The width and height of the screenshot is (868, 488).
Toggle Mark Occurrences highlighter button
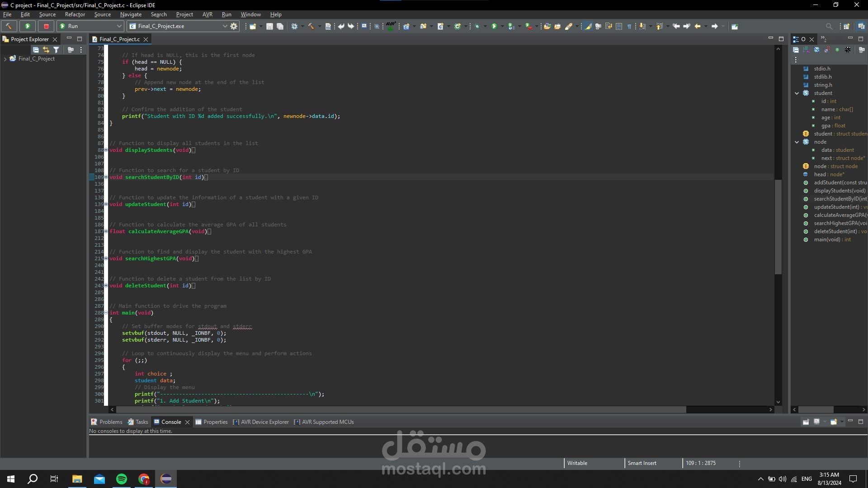[588, 26]
